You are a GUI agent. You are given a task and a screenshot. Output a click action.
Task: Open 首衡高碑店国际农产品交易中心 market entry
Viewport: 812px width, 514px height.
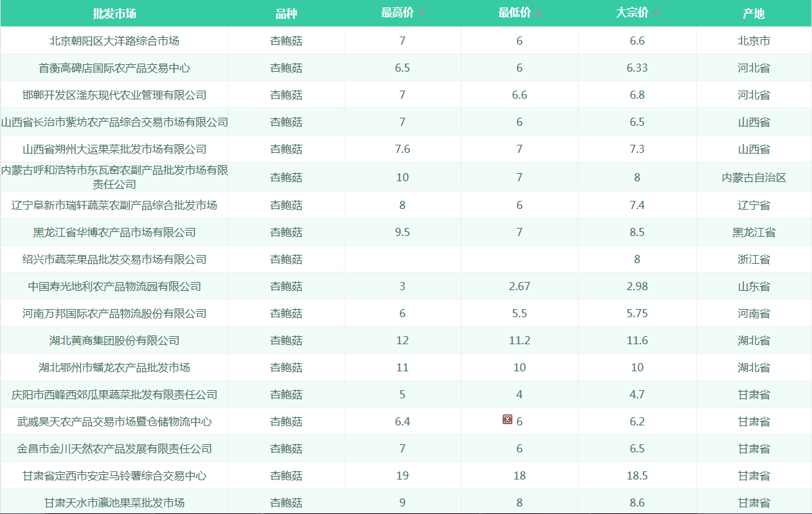click(114, 68)
